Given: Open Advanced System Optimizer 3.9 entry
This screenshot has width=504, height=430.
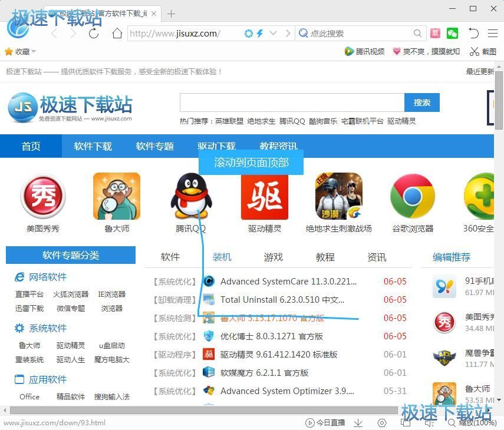Looking at the screenshot, I should [x=287, y=391].
